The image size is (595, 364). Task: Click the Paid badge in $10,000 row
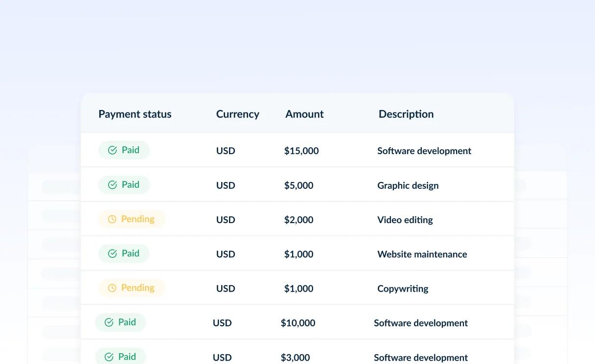[x=120, y=322]
